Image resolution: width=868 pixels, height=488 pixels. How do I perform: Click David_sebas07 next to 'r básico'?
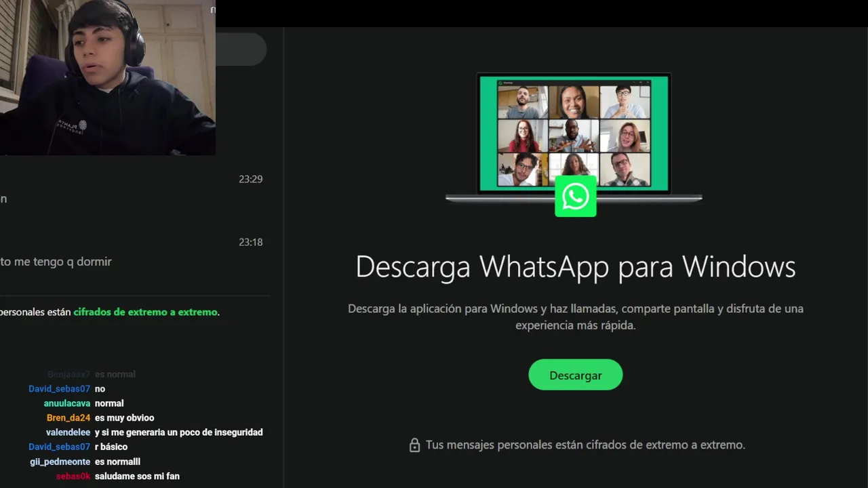(x=60, y=447)
